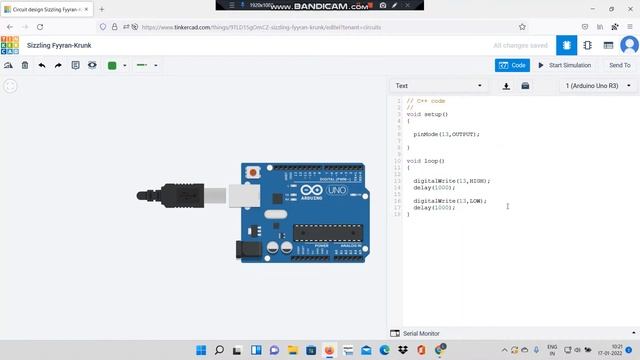The image size is (640, 360).
Task: Redo the last action
Action: [58, 65]
